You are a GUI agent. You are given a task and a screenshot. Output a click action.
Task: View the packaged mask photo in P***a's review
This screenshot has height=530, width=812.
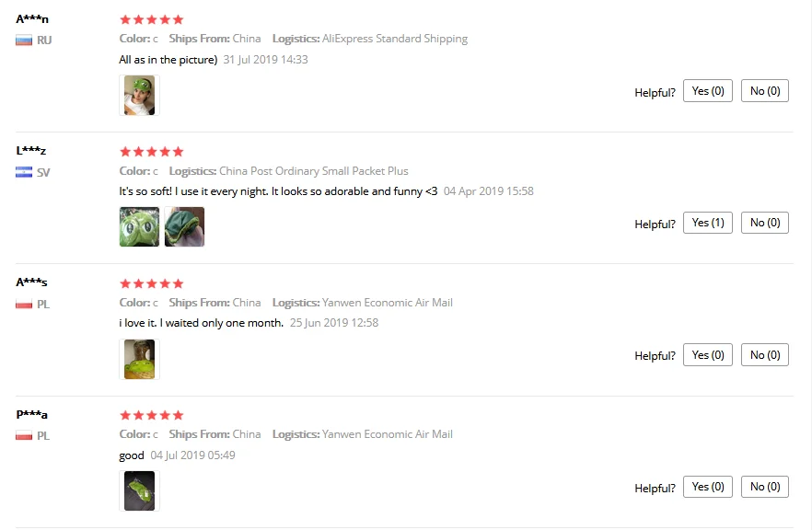click(x=139, y=490)
